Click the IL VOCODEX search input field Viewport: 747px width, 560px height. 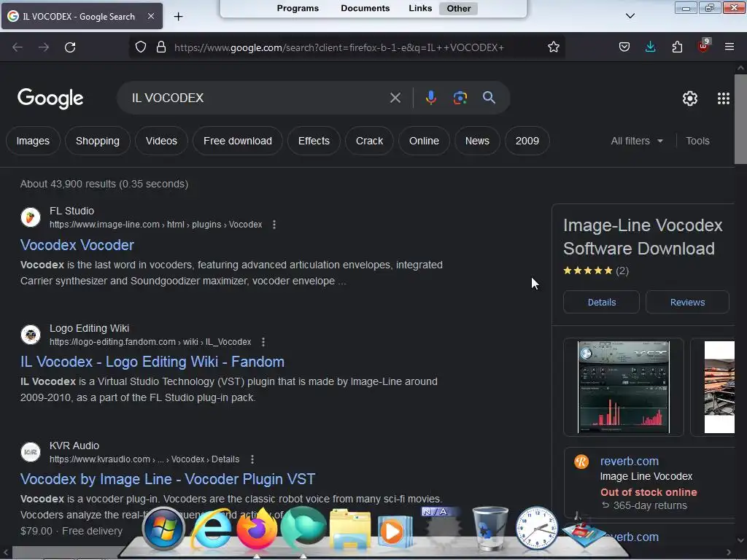point(258,98)
